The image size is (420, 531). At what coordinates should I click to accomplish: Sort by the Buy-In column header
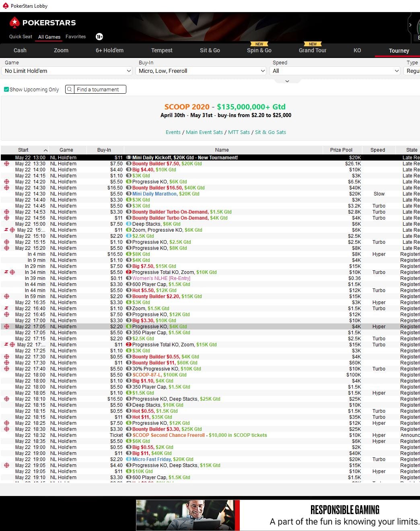[x=104, y=150]
